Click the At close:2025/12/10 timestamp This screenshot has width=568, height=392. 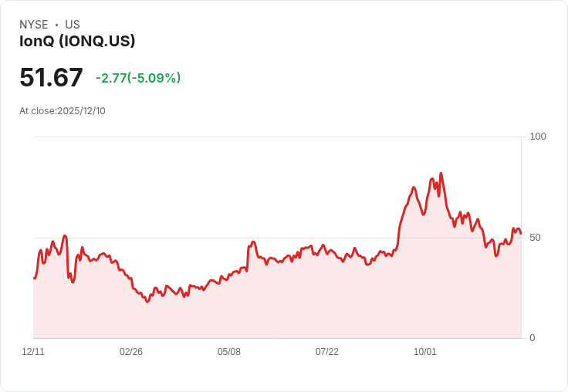click(x=63, y=111)
